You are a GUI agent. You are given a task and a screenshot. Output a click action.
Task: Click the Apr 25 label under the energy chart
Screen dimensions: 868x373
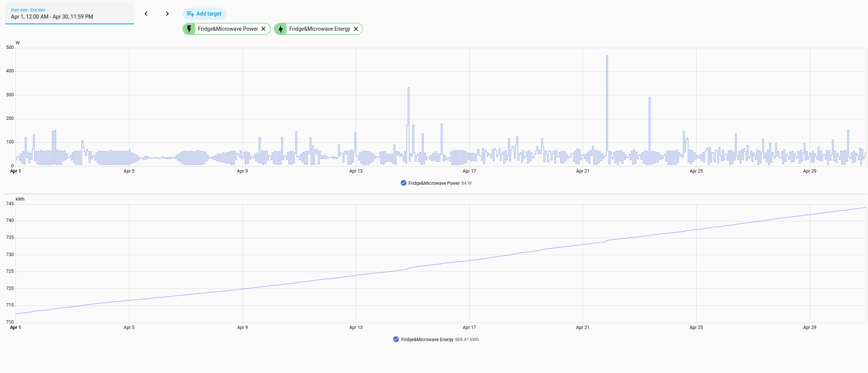point(696,327)
